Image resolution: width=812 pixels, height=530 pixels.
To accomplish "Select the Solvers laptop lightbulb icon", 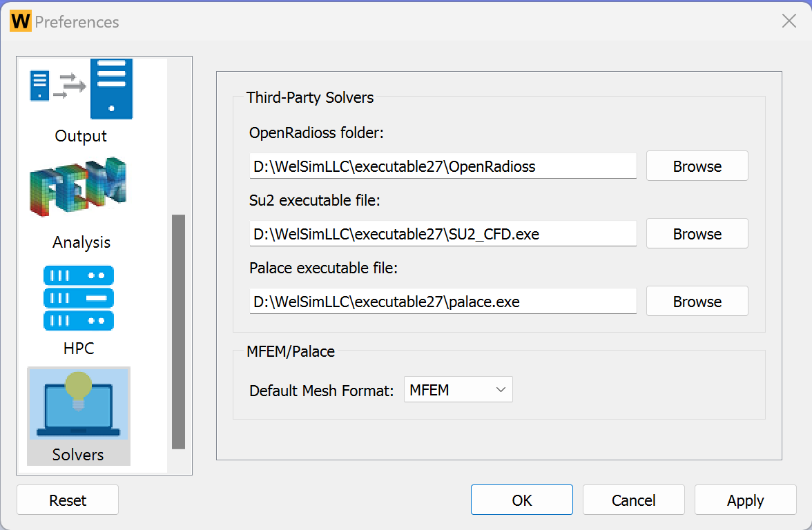I will (78, 404).
